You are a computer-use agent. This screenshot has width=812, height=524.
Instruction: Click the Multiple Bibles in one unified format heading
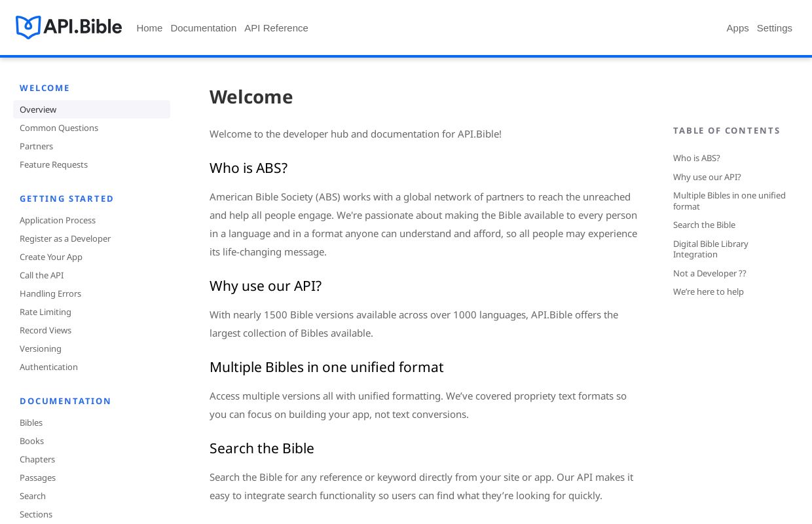coord(327,367)
